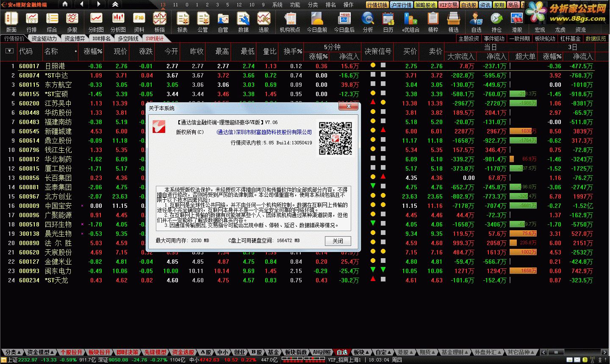Open the 版面 layout toolbar icon
Screen dimensions: 610x364
pos(11,22)
